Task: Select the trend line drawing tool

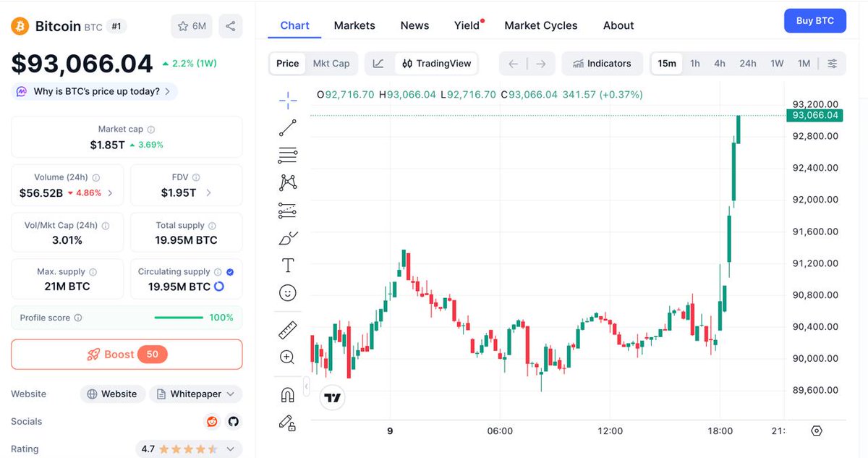Action: point(288,128)
